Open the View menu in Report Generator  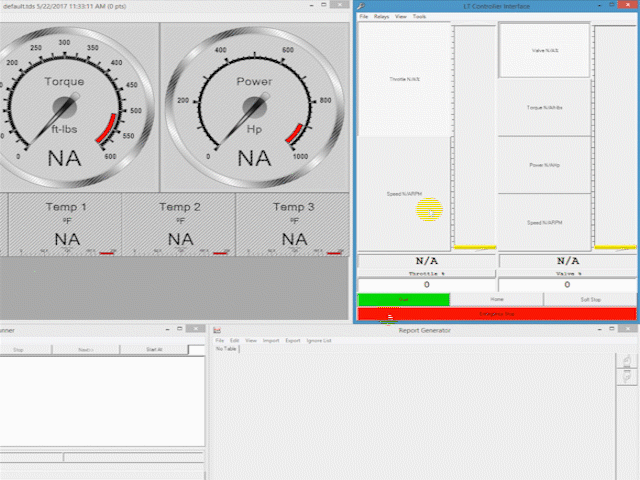click(251, 340)
